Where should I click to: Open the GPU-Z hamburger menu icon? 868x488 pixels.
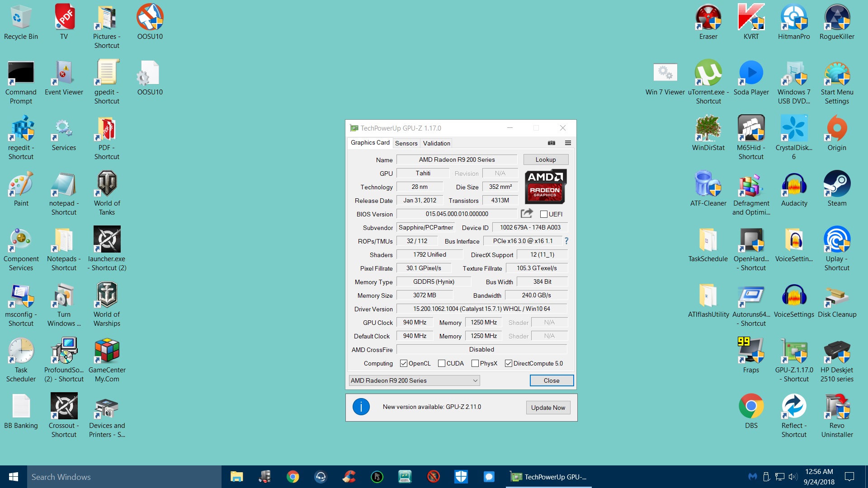tap(568, 143)
